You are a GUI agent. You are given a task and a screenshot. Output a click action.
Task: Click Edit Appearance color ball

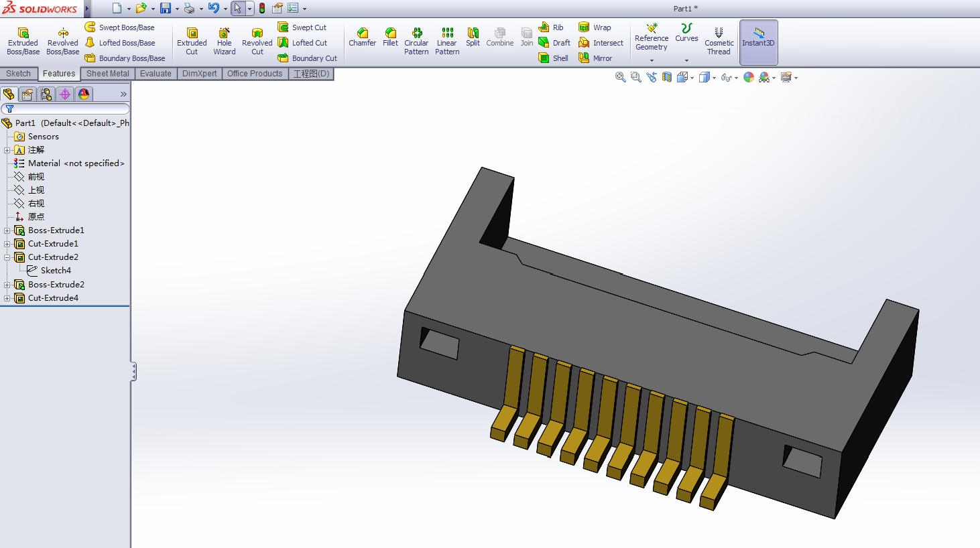[x=749, y=77]
